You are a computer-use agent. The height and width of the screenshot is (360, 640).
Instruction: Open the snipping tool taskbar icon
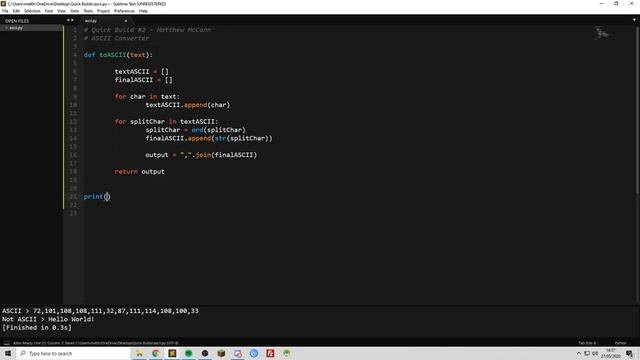tap(238, 353)
